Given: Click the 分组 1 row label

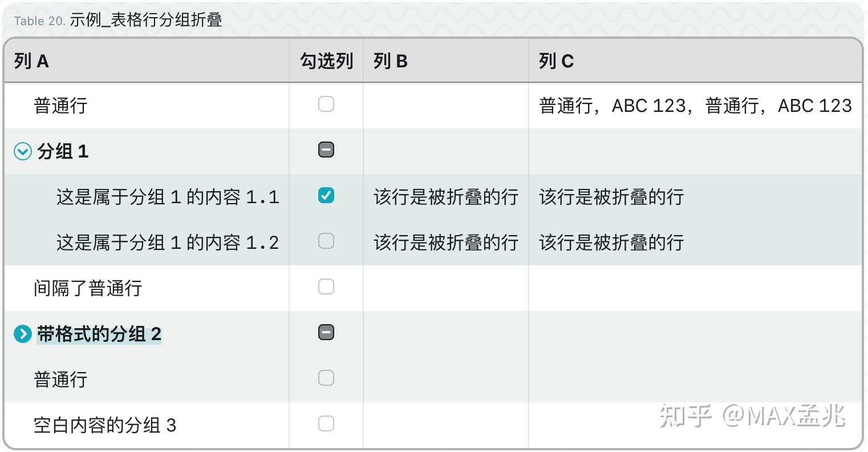Looking at the screenshot, I should (x=63, y=151).
